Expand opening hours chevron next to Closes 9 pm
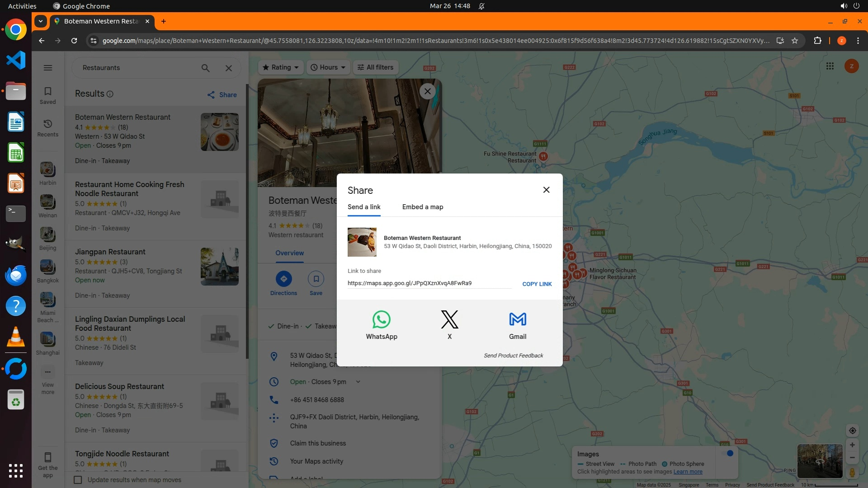868x488 pixels. coord(358,382)
